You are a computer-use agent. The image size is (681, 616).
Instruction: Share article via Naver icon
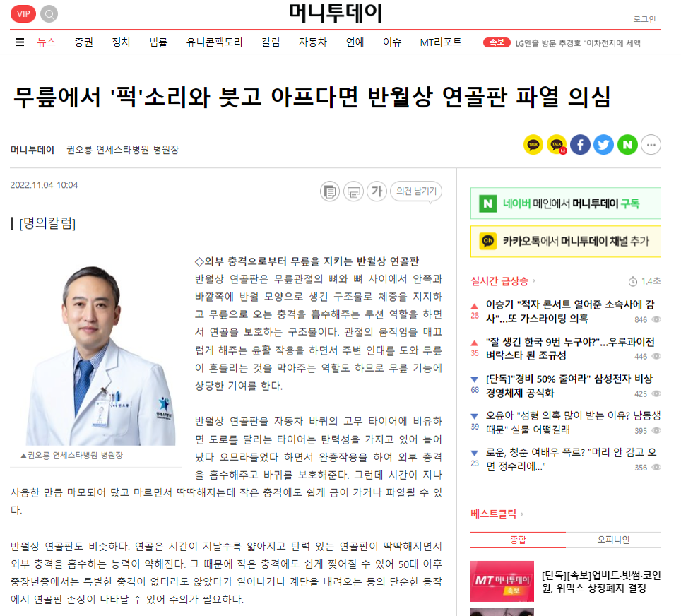point(627,145)
